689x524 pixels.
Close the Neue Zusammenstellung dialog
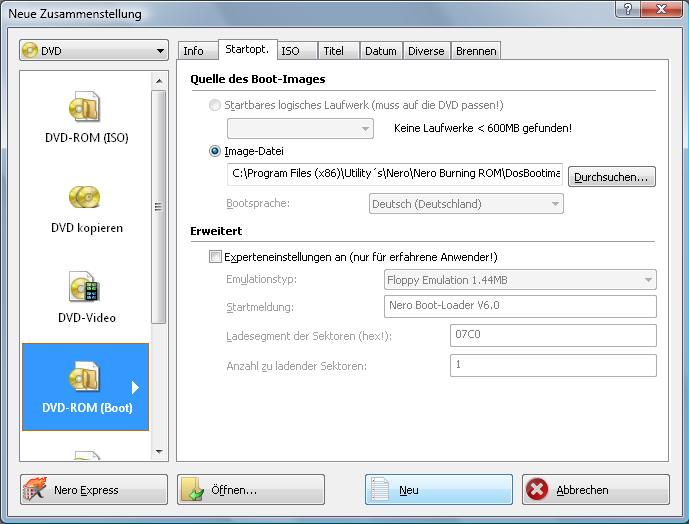point(661,9)
